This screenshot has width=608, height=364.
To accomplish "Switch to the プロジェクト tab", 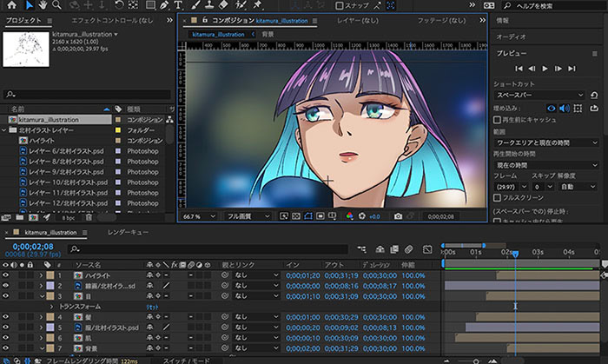I will (x=23, y=20).
